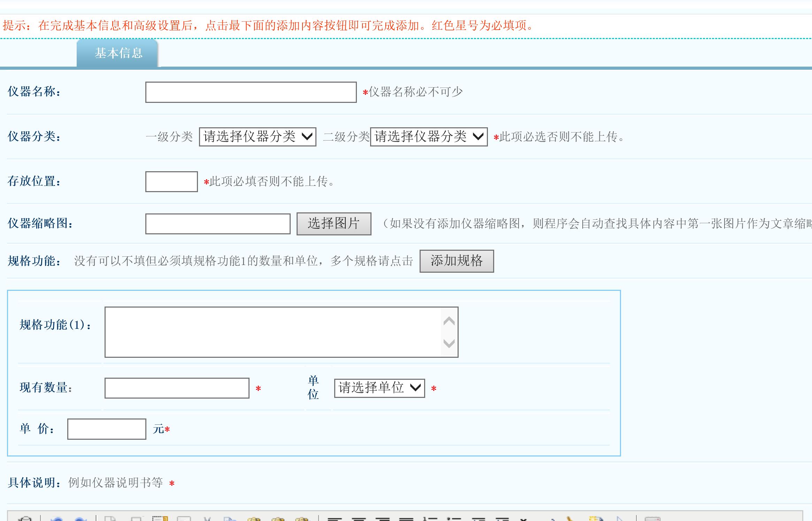
Task: Click the 规格功能(1) label
Action: point(56,325)
